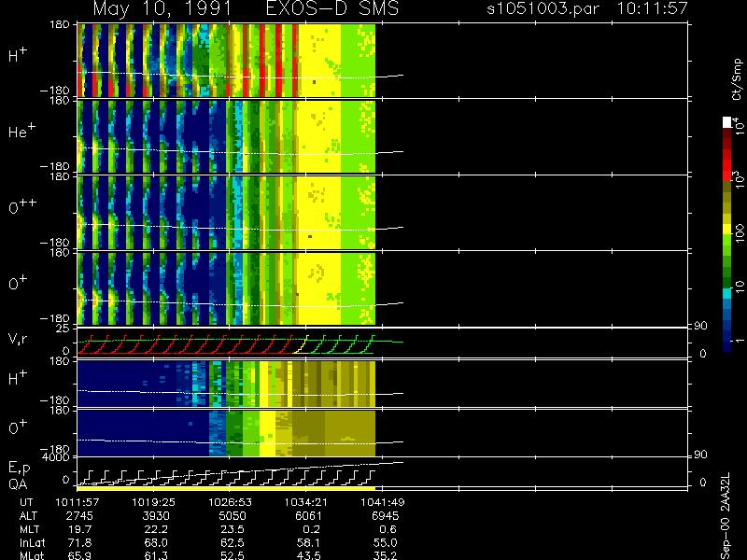Select the MLT value "22.2"
Image resolution: width=747 pixels, height=560 pixels.
tap(157, 529)
